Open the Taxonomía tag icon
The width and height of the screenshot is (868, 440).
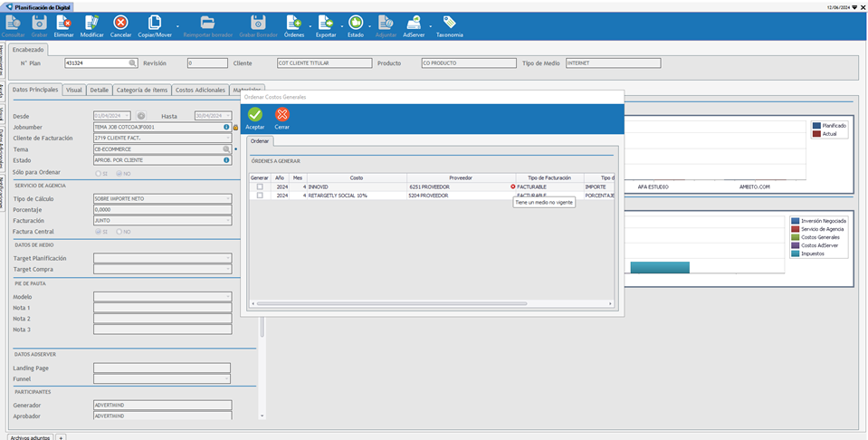pyautogui.click(x=449, y=23)
